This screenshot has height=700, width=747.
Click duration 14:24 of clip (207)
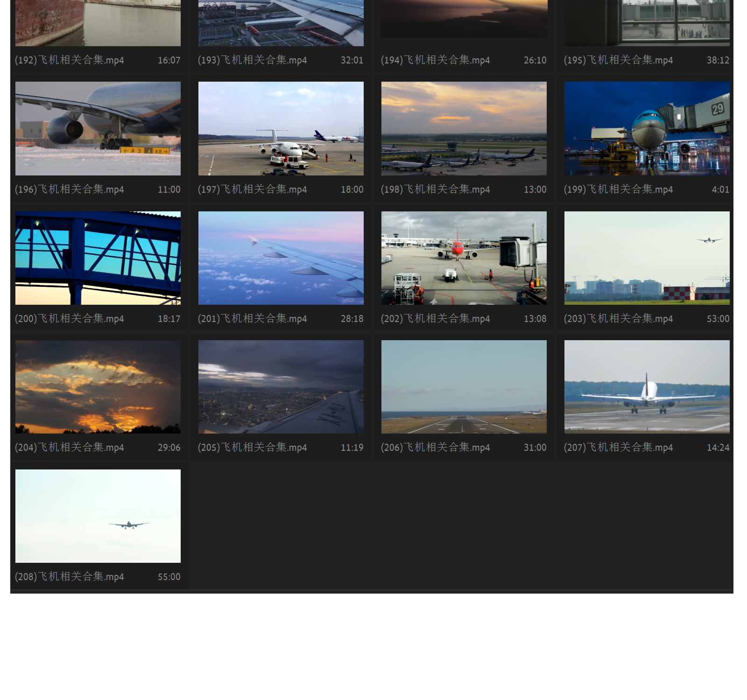click(x=718, y=448)
